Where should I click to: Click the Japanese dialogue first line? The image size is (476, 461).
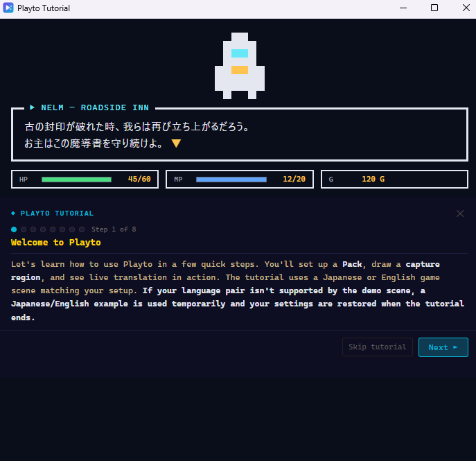tap(137, 127)
